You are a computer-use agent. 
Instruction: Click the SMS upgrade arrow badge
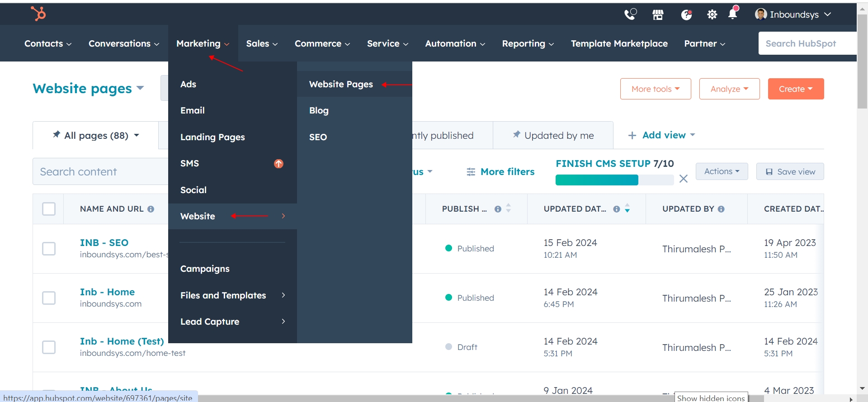[x=278, y=164]
